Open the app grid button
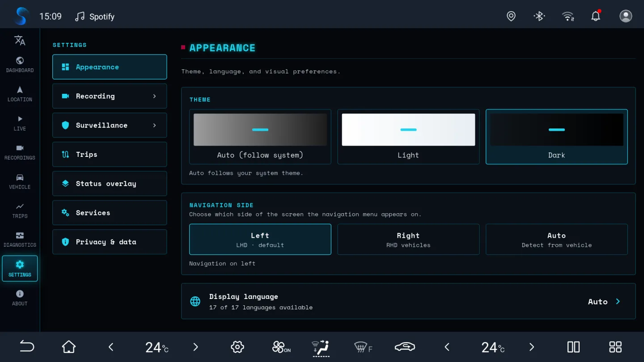The height and width of the screenshot is (362, 644). 615,347
